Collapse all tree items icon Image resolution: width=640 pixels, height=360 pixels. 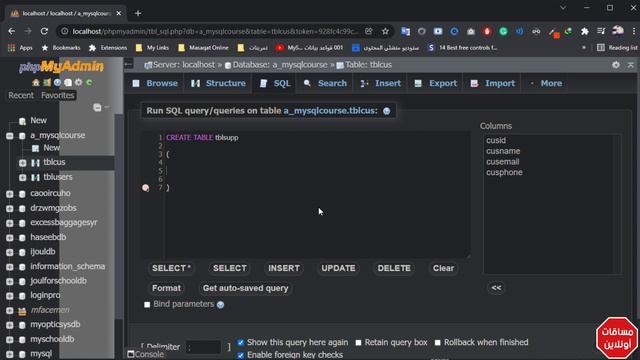point(97,107)
